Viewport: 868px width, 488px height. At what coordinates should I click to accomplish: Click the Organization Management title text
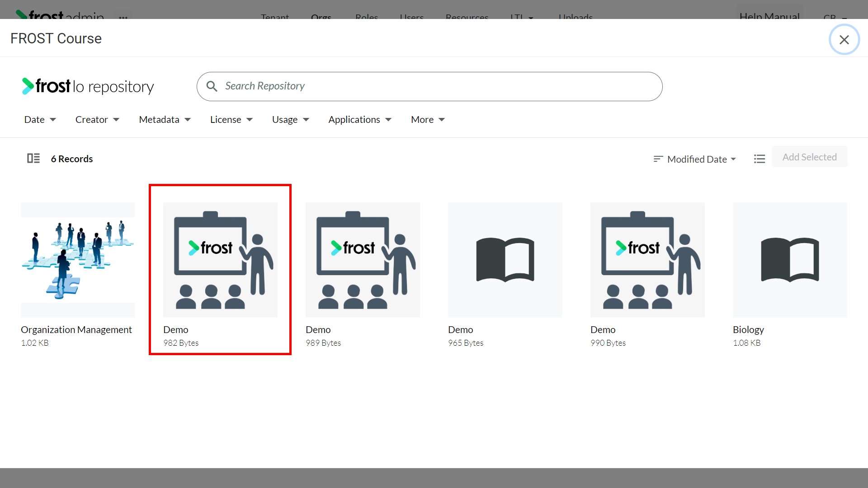point(76,330)
